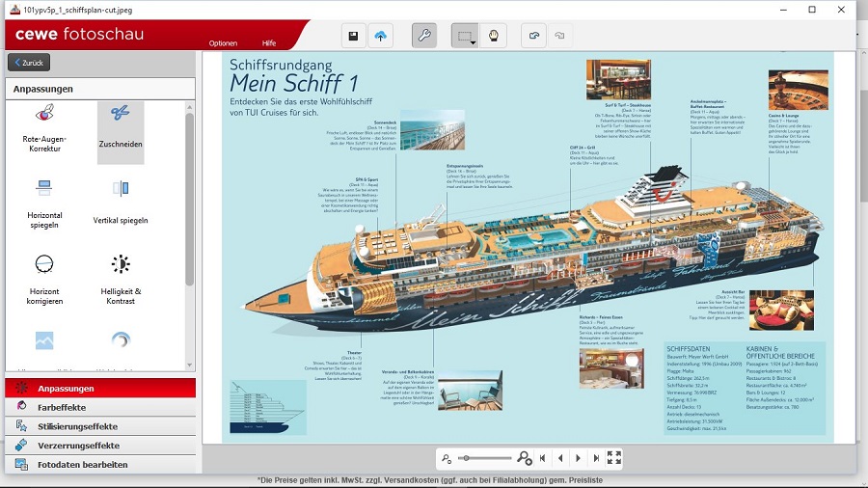
Task: Go back with the Zurück button
Action: click(x=29, y=63)
